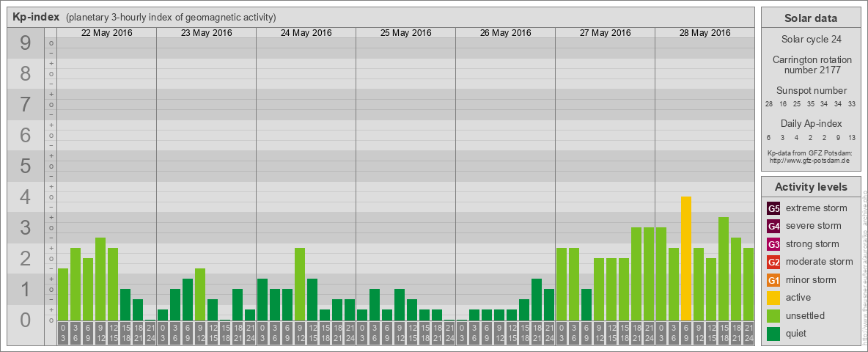868x352 pixels.
Task: Click the 9-12h bar on 24 May
Action: click(300, 284)
